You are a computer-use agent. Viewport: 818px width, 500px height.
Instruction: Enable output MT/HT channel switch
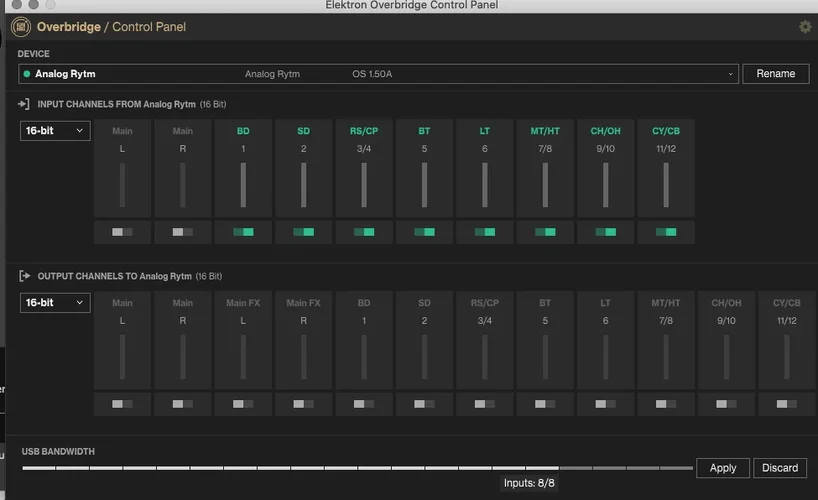666,404
